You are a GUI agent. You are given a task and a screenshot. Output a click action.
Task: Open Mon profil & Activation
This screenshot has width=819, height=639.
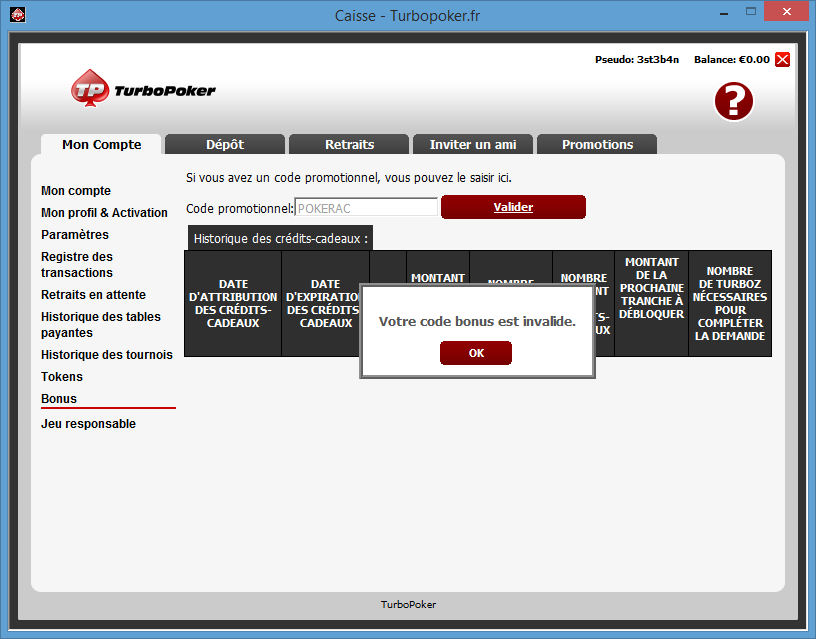coord(104,213)
